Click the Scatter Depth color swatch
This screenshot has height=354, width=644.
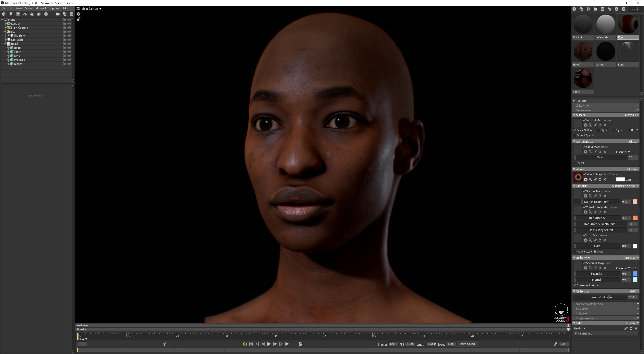635,202
